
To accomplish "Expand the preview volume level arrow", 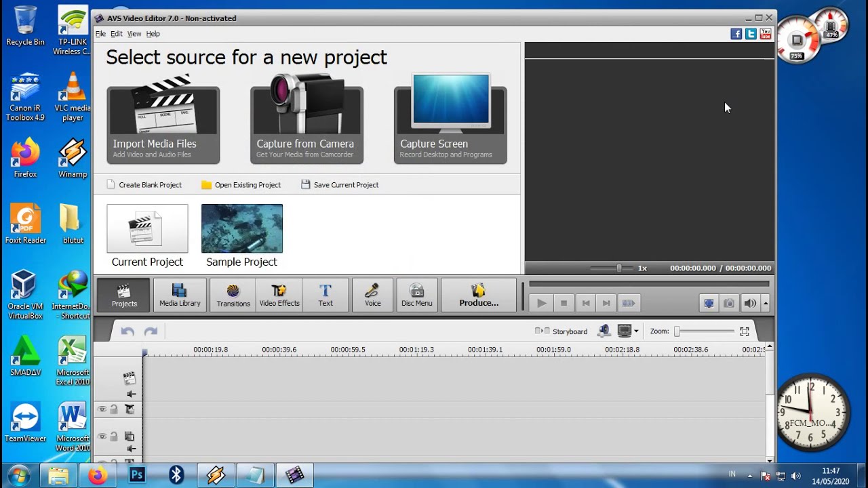I will (766, 303).
